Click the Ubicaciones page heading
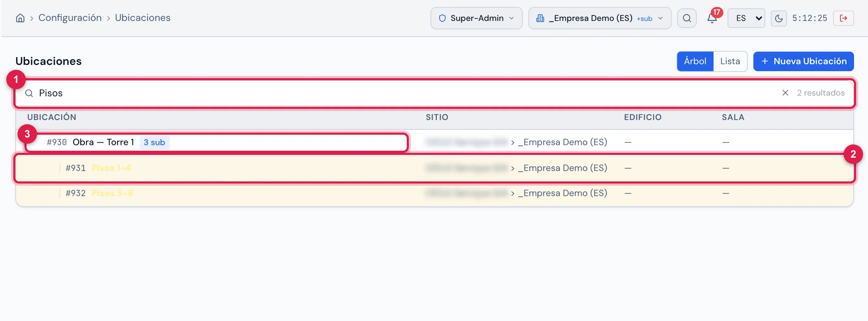The width and height of the screenshot is (868, 321). [49, 61]
